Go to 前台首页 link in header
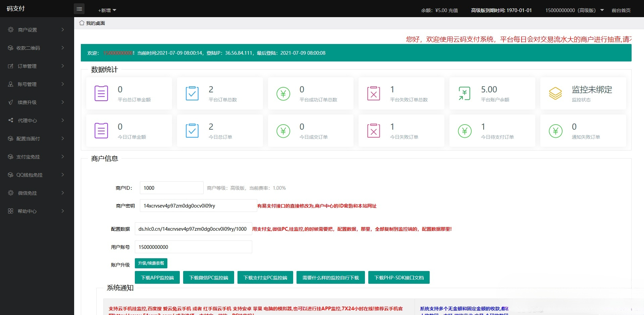Image resolution: width=644 pixels, height=315 pixels. tap(621, 10)
